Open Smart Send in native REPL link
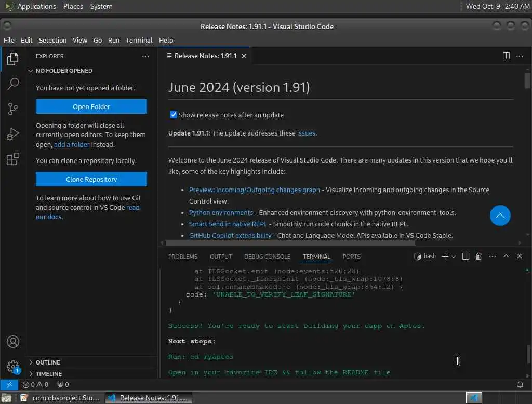 point(228,224)
